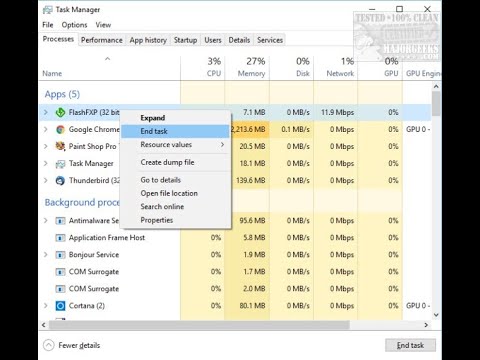Screen dimensions: 480x360
Task: Click the horizontal scrollbar thumb
Action: tap(199, 325)
